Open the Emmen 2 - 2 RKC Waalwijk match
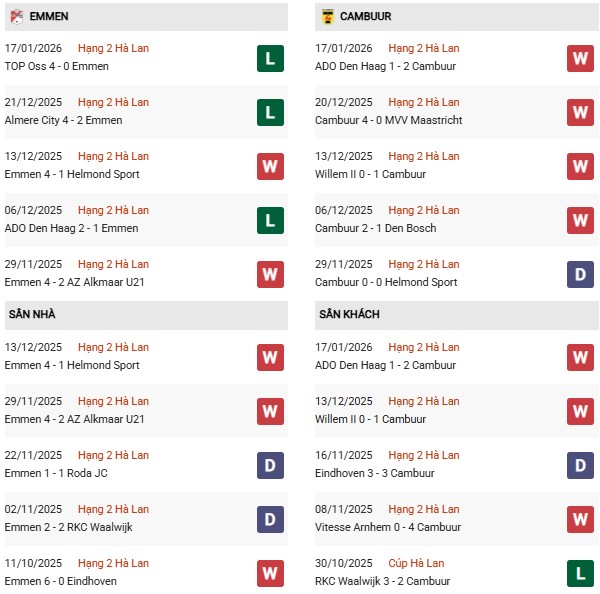The width and height of the screenshot is (600, 594). (68, 527)
